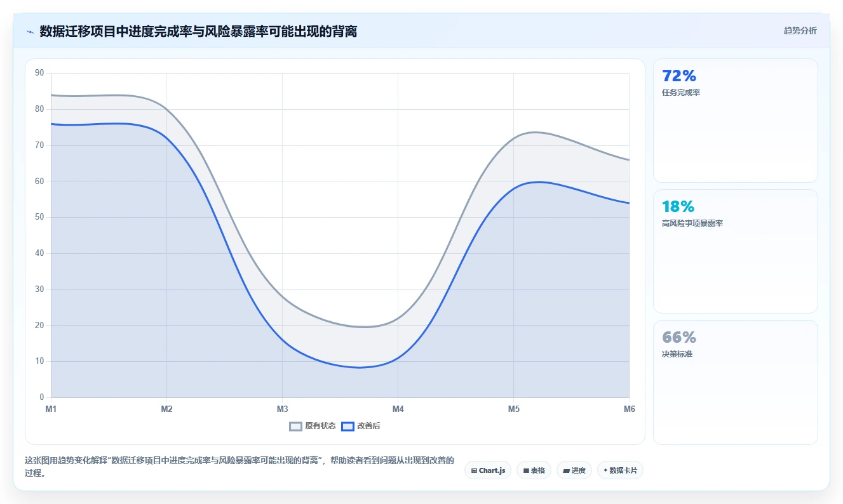The width and height of the screenshot is (843, 504).
Task: Toggle the 原有状态 legend item
Action: pos(313,426)
